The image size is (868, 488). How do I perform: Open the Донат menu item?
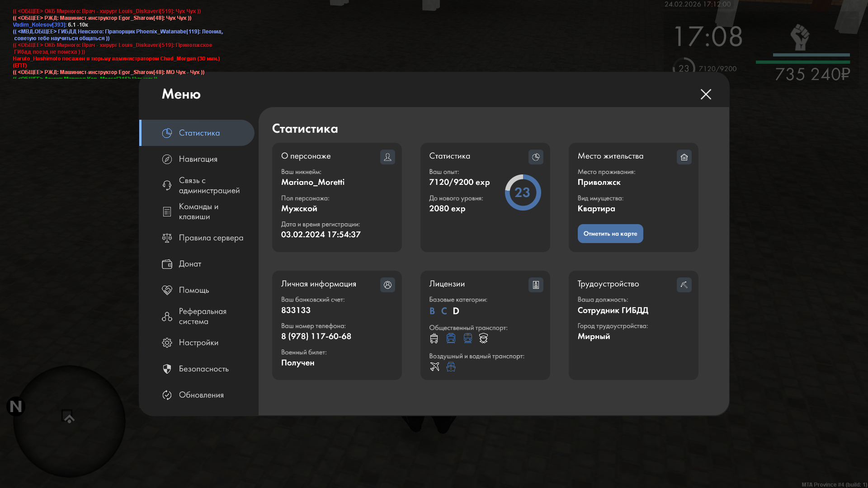coord(190,264)
